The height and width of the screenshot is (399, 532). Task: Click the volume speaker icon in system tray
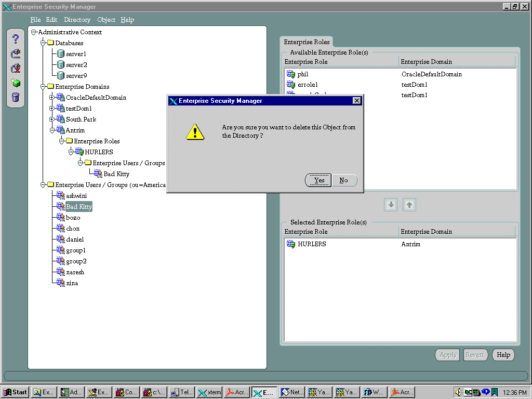[458, 392]
